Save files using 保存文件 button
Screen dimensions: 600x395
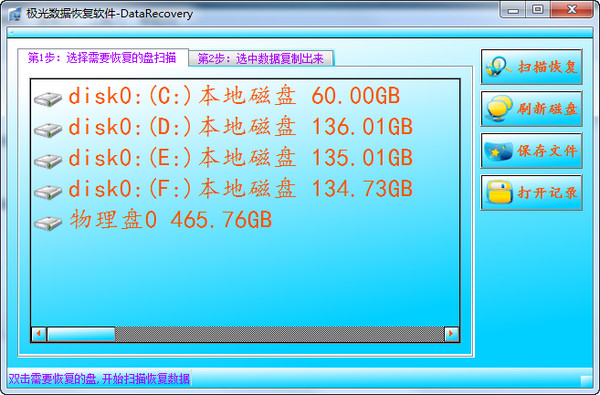click(532, 151)
